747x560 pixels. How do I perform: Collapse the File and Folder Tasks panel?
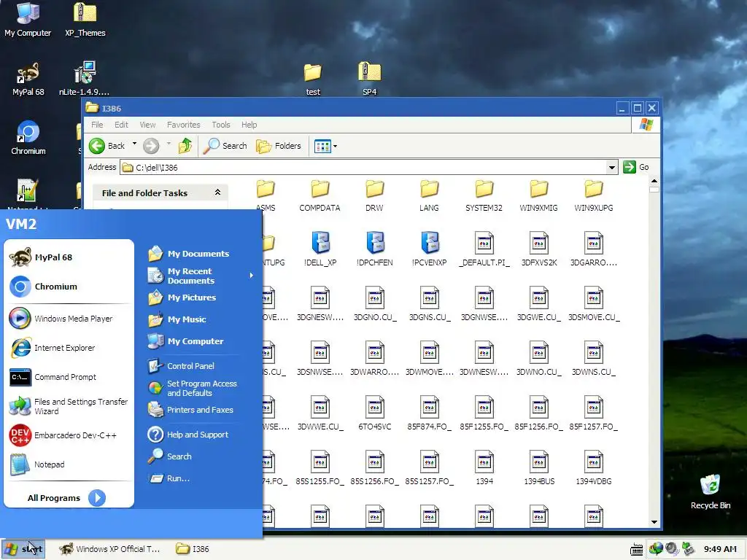217,192
